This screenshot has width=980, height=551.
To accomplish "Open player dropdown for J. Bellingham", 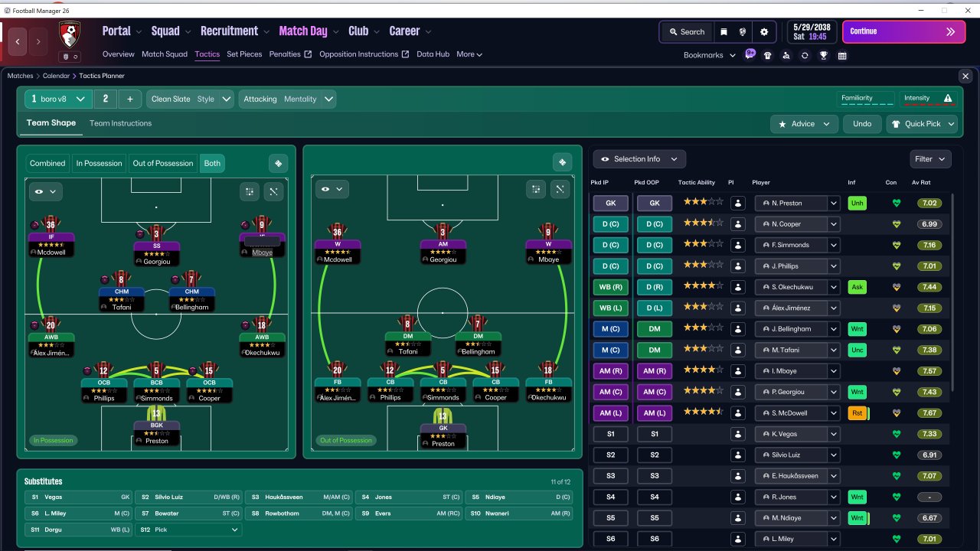I will (834, 329).
